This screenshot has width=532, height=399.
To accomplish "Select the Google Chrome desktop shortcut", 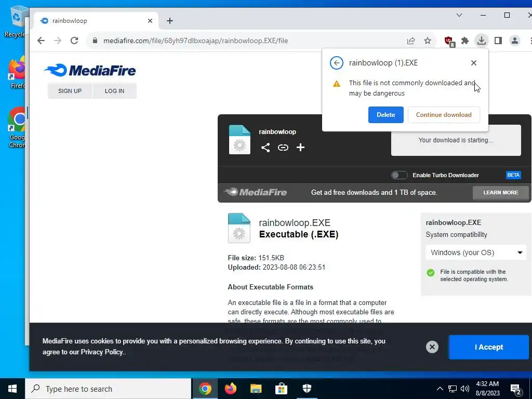I will point(17,127).
